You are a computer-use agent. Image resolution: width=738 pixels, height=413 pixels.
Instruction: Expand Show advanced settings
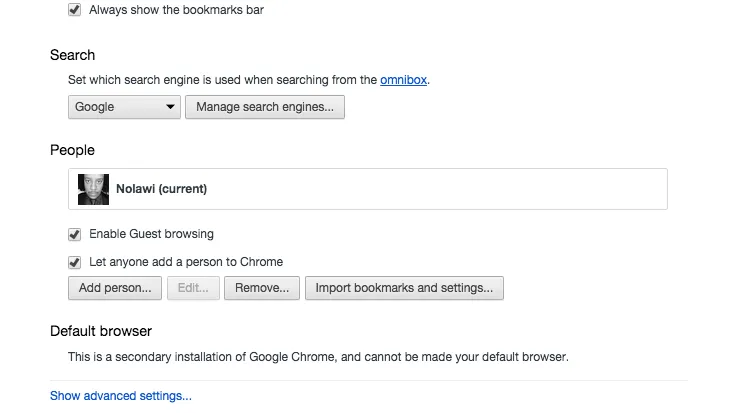(x=120, y=396)
